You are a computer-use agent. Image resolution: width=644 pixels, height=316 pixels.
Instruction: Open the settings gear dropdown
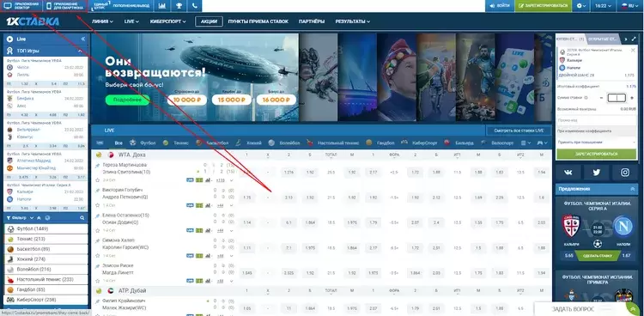click(580, 6)
